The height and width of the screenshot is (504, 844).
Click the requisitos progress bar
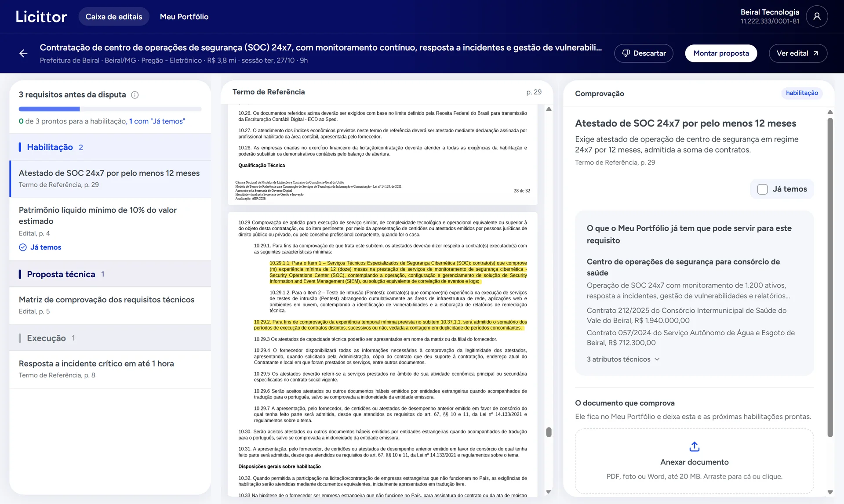[110, 109]
